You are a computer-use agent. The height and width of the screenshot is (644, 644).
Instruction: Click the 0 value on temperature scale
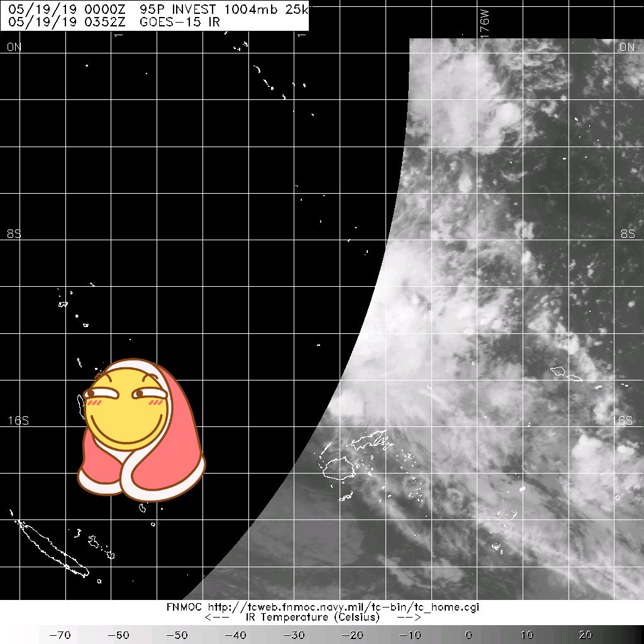click(469, 635)
